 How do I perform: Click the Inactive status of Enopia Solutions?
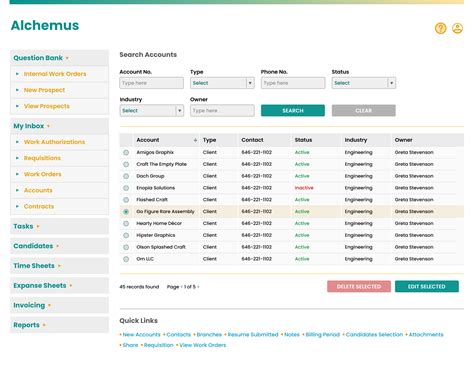tap(304, 188)
